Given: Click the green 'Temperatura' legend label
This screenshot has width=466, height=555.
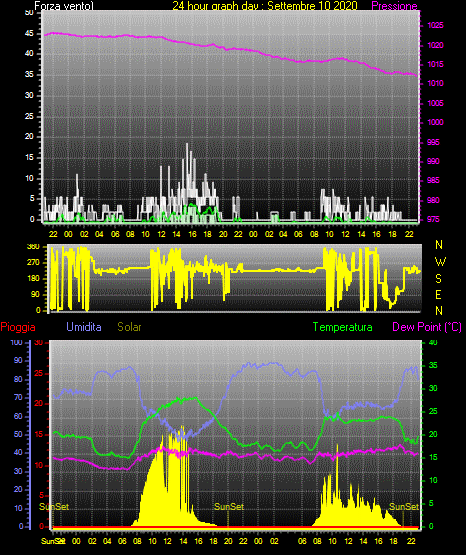Looking at the screenshot, I should tap(343, 327).
